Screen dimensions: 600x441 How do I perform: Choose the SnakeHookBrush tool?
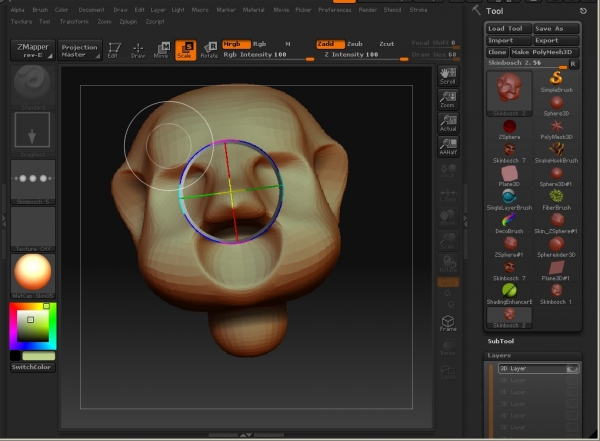coord(556,153)
